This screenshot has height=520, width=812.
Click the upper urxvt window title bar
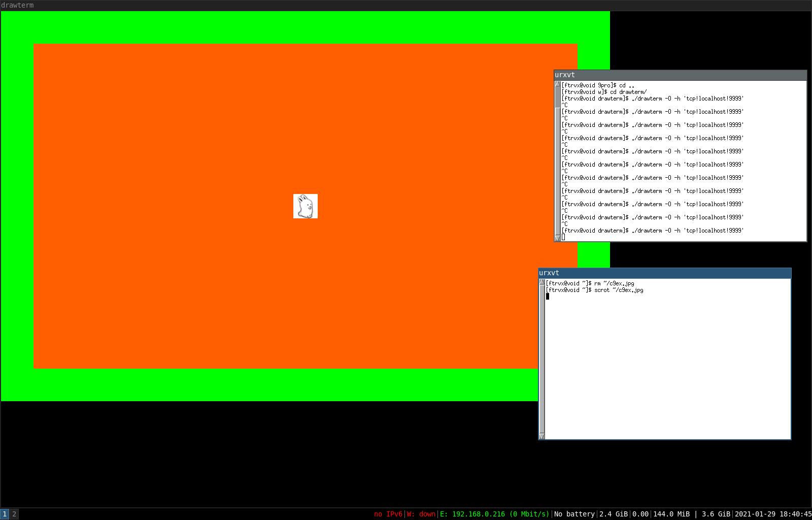click(680, 75)
